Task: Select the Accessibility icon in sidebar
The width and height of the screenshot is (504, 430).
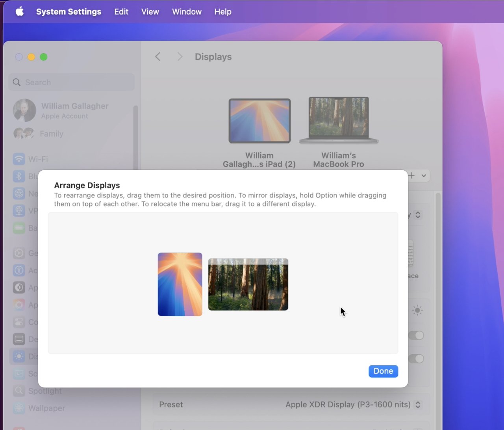Action: click(19, 270)
